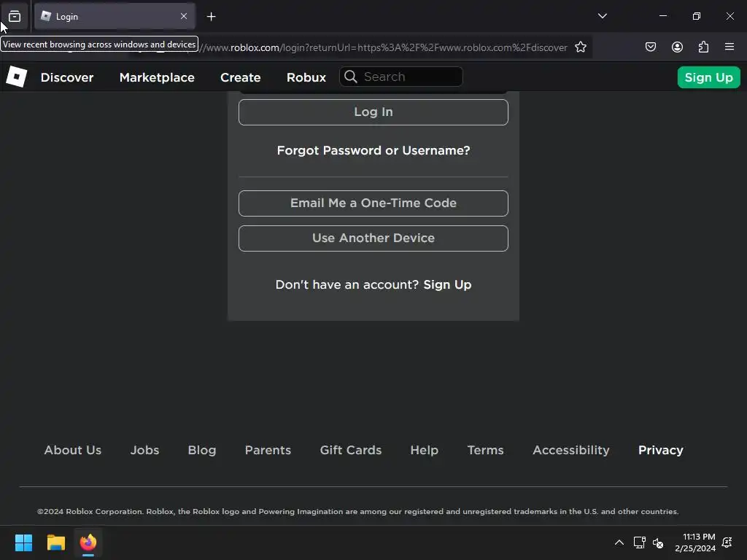
Task: Go to Discover in the navbar
Action: pos(66,77)
